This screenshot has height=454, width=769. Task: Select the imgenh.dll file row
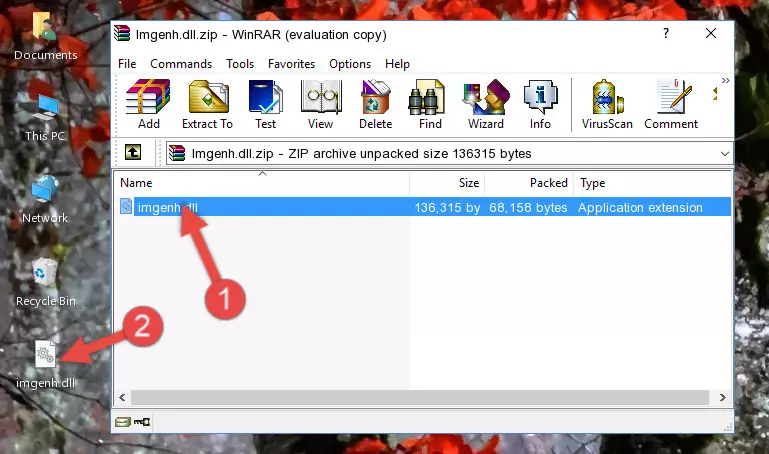tap(425, 207)
